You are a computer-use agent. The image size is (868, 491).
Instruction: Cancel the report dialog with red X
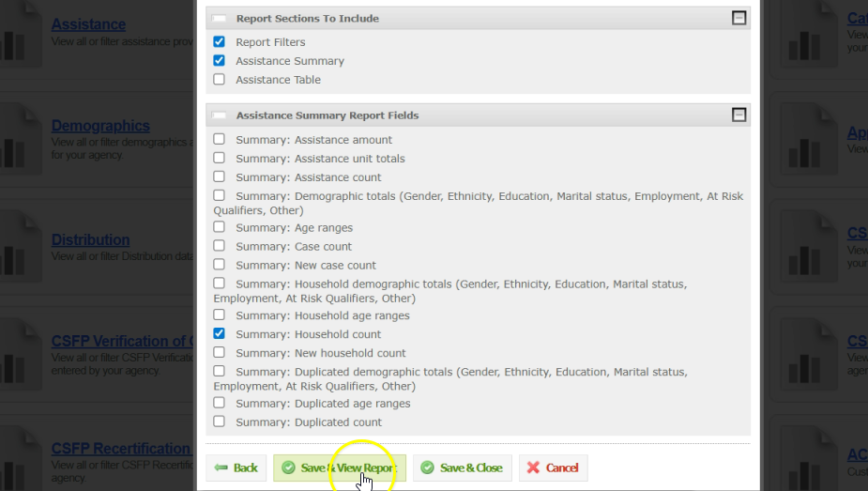click(x=553, y=468)
